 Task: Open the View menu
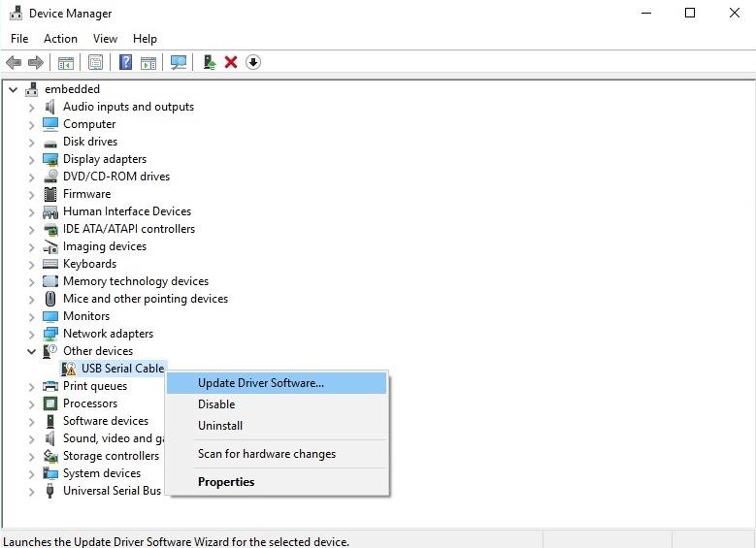(x=105, y=39)
